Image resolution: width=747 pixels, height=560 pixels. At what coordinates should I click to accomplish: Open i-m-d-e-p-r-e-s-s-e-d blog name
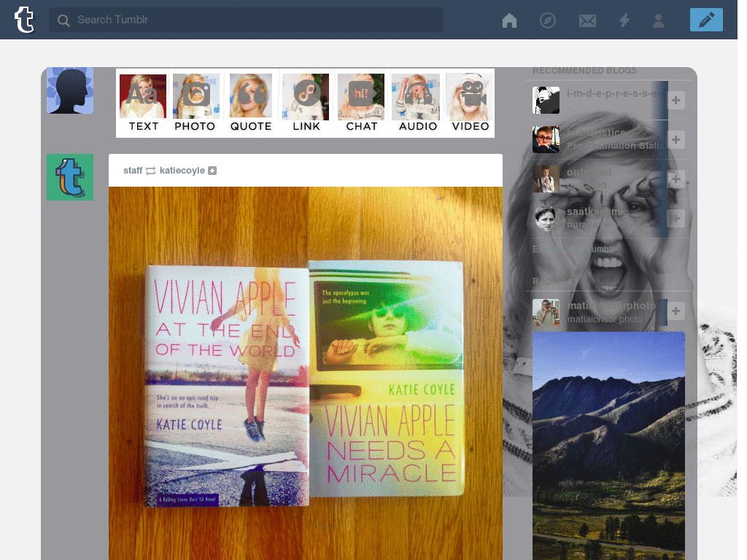pyautogui.click(x=613, y=94)
